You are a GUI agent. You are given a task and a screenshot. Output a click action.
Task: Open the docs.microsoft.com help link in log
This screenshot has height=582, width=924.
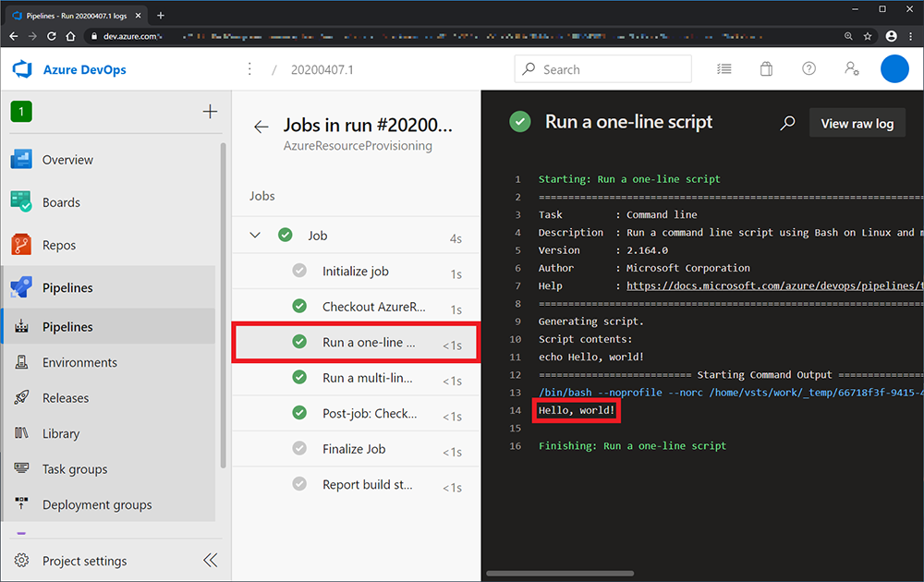click(x=774, y=285)
